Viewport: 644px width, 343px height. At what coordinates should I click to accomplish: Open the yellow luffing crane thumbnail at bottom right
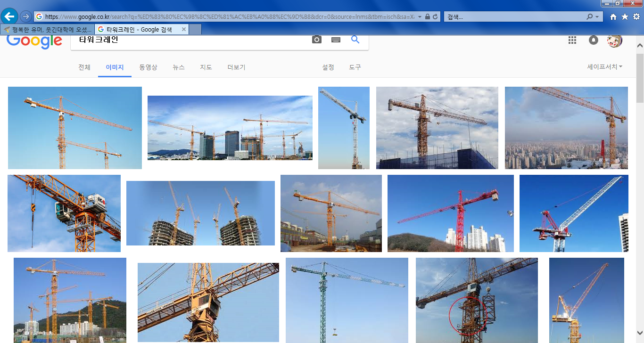point(586,300)
